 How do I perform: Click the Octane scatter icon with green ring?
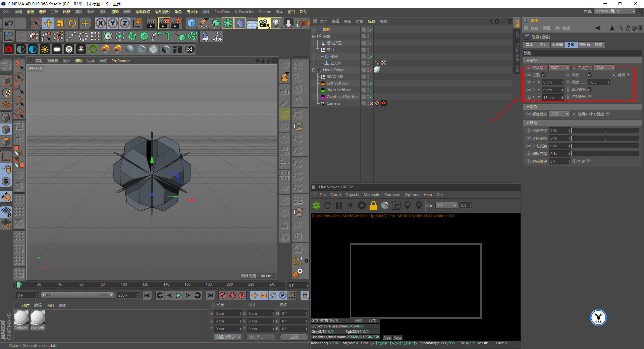click(93, 49)
